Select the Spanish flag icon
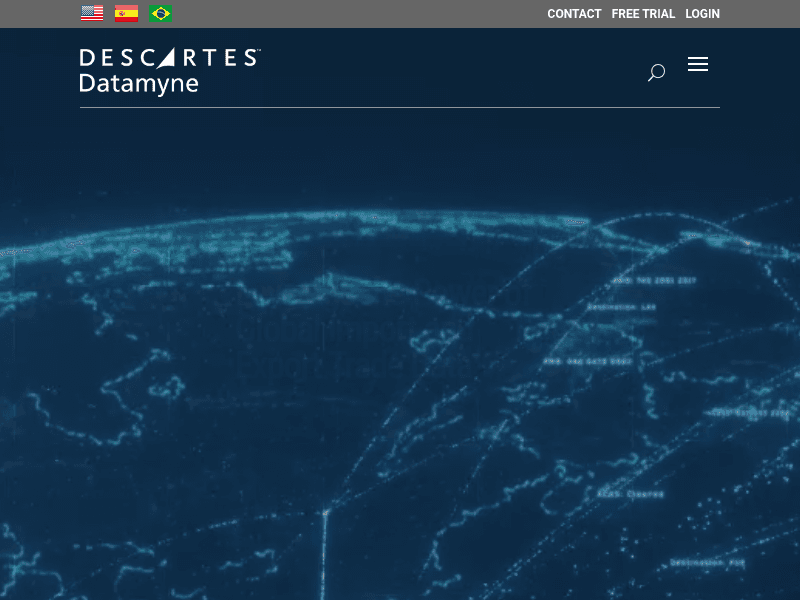The image size is (800, 600). 126,14
